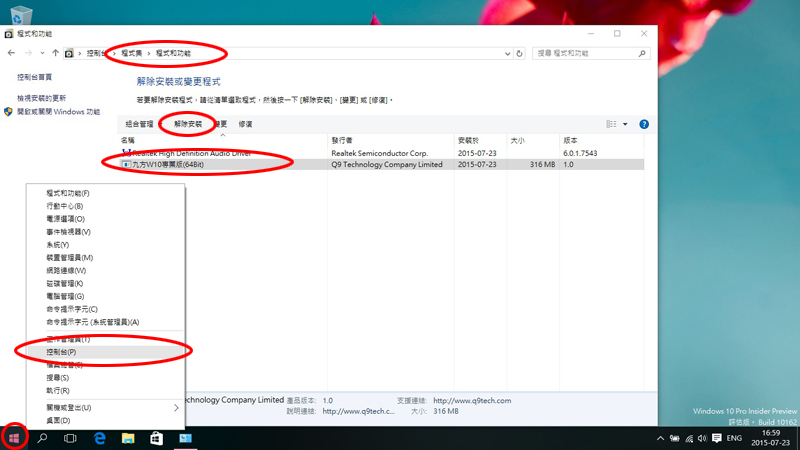
Task: Refresh the Programs and Features view
Action: coord(519,54)
